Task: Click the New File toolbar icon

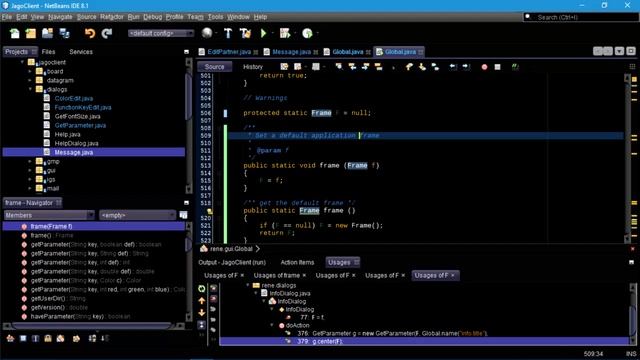Action: coord(15,33)
